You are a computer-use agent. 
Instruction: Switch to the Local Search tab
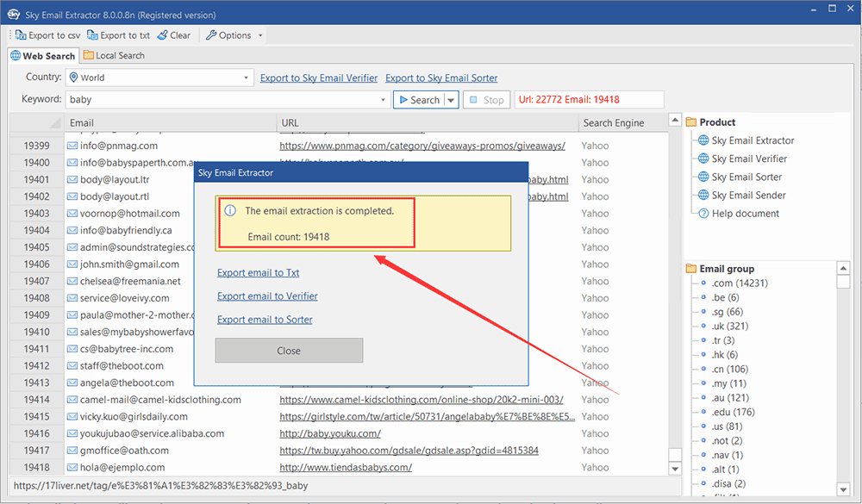click(x=114, y=55)
